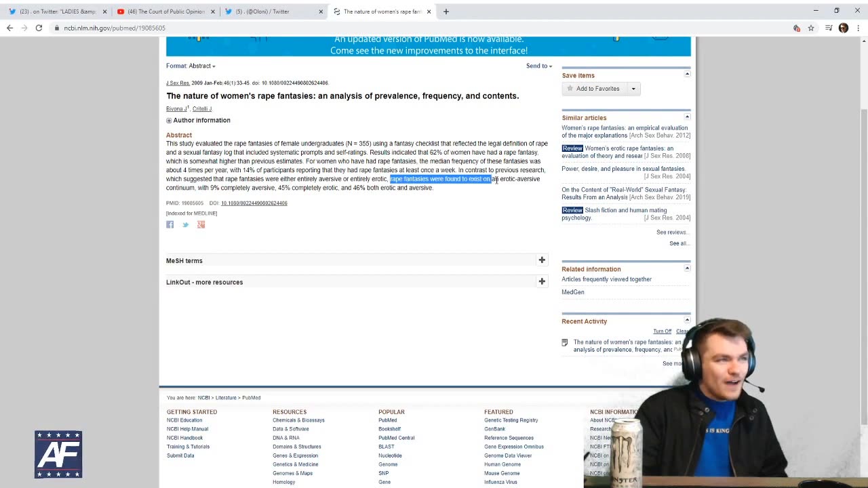Open Genes & Expression footer link
Screen dimensions: 868x488
tap(295, 455)
